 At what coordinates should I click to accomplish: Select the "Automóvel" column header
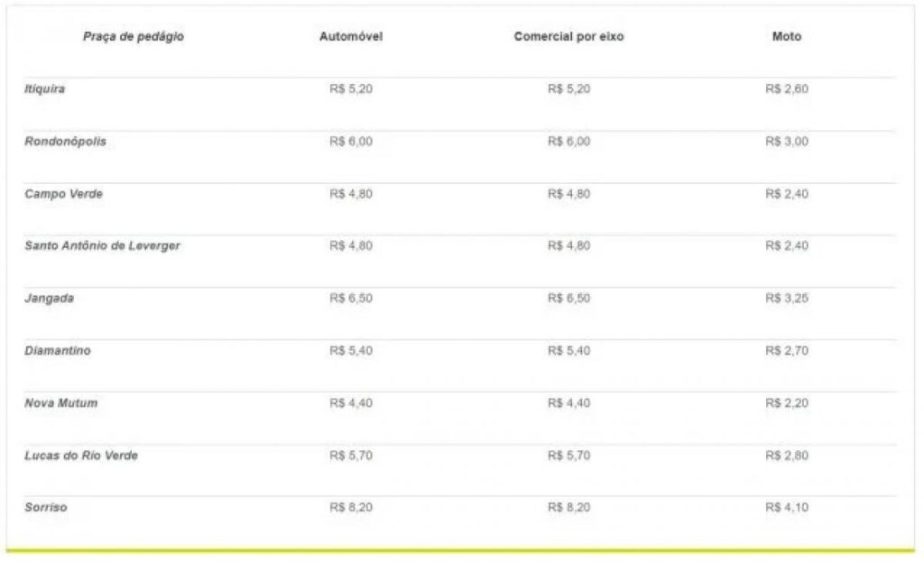pos(351,37)
